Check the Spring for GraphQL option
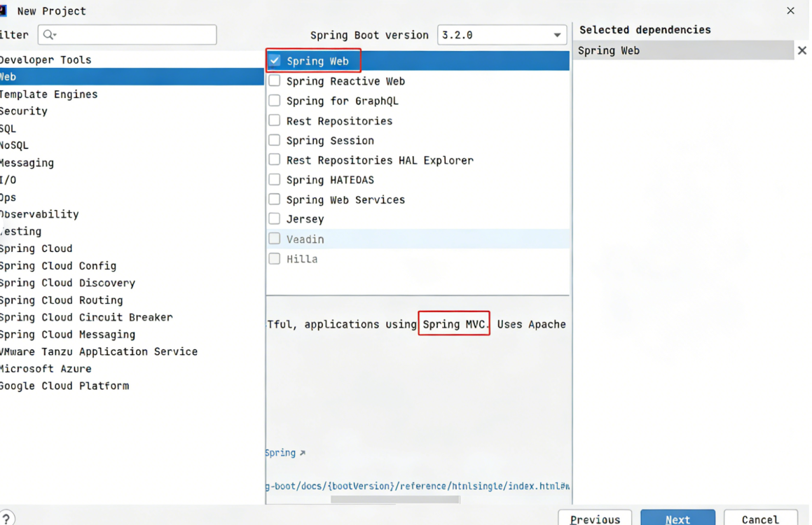The width and height of the screenshot is (812, 525). click(x=275, y=100)
